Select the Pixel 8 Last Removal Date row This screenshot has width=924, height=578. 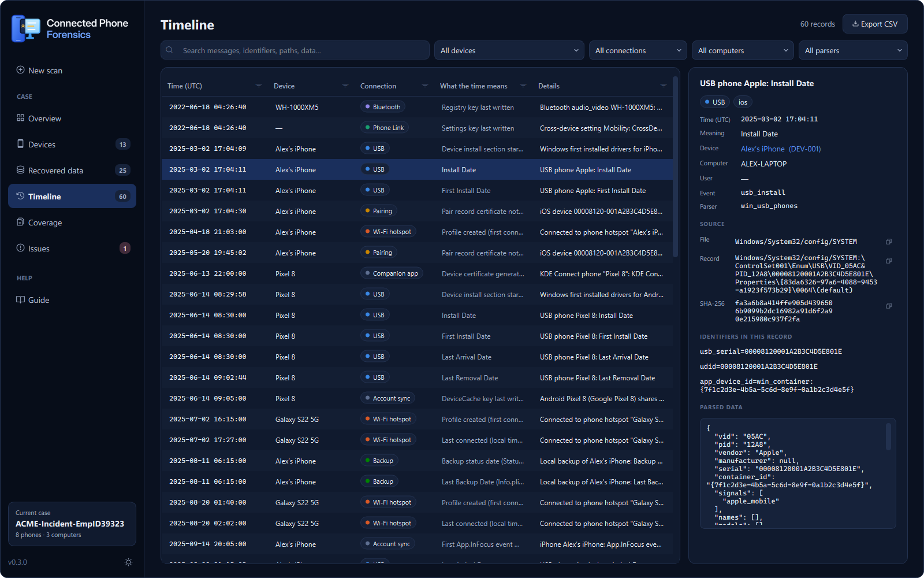(x=417, y=377)
